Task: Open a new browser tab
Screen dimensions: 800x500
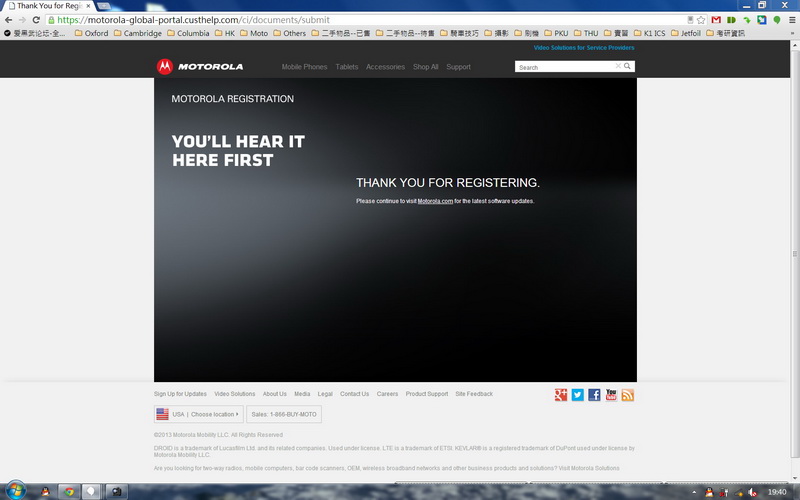Action: point(104,6)
